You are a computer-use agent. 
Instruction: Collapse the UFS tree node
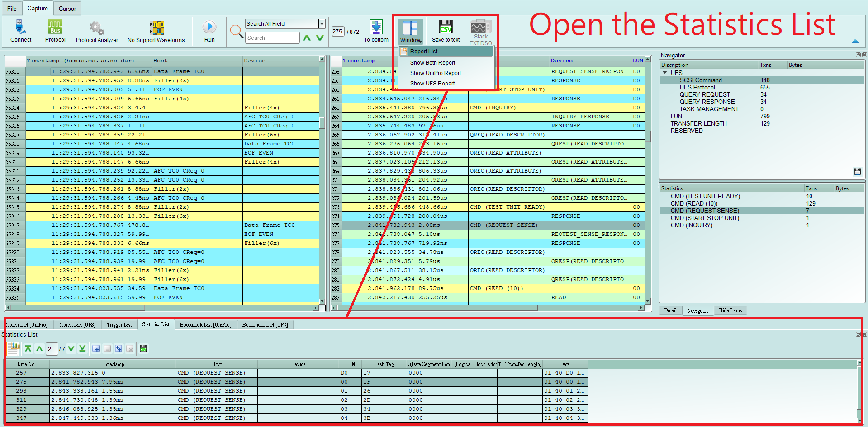coord(665,73)
